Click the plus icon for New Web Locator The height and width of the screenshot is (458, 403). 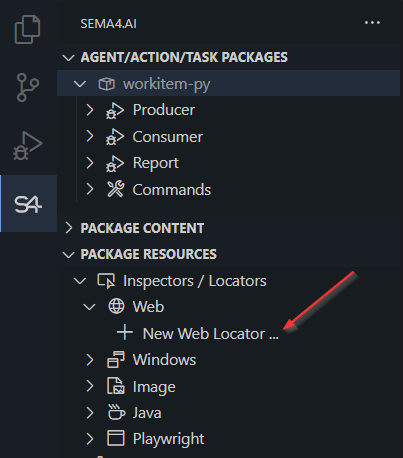pyautogui.click(x=125, y=333)
